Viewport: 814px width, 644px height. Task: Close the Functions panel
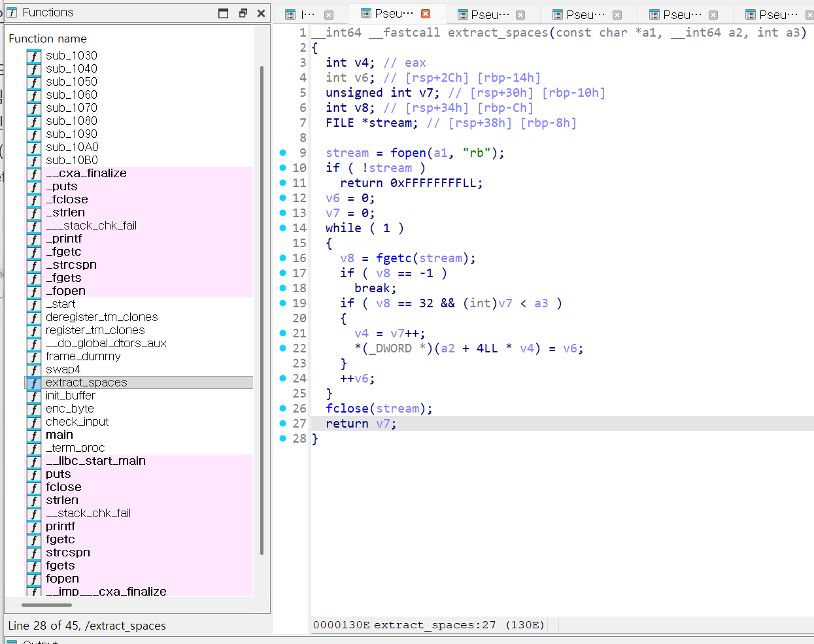[262, 13]
